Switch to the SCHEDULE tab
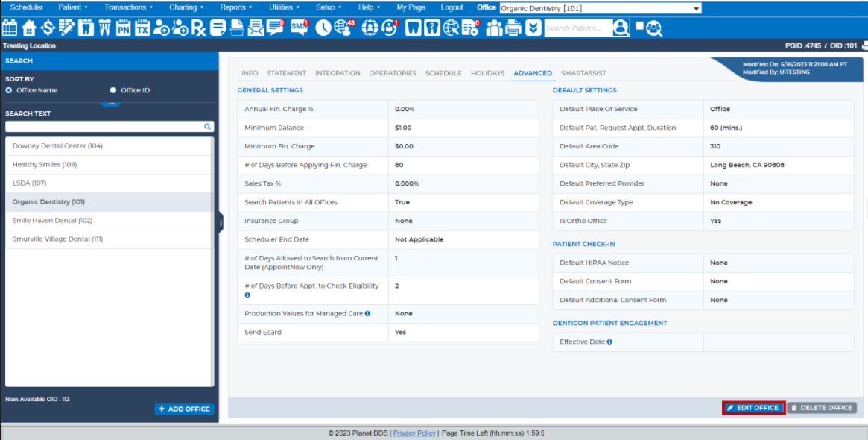 (443, 73)
